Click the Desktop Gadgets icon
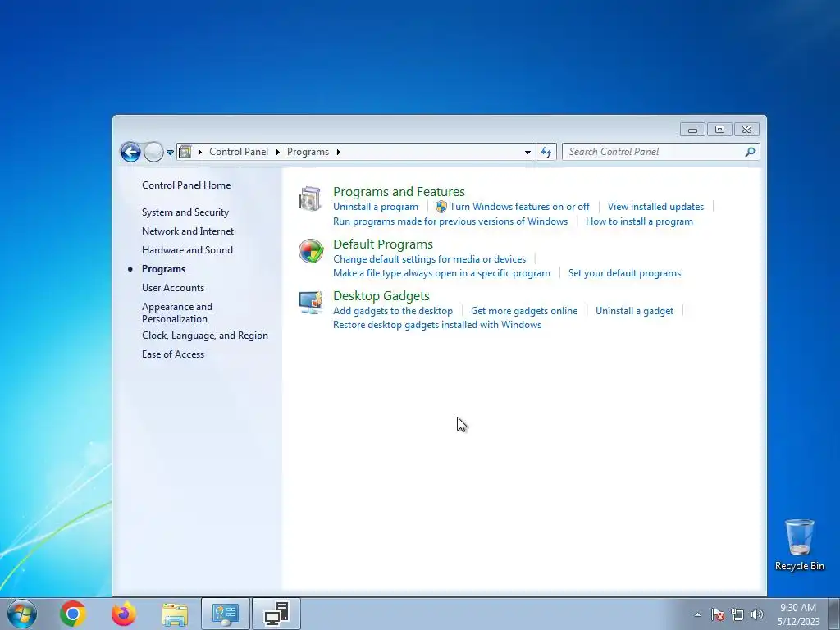 click(x=311, y=303)
